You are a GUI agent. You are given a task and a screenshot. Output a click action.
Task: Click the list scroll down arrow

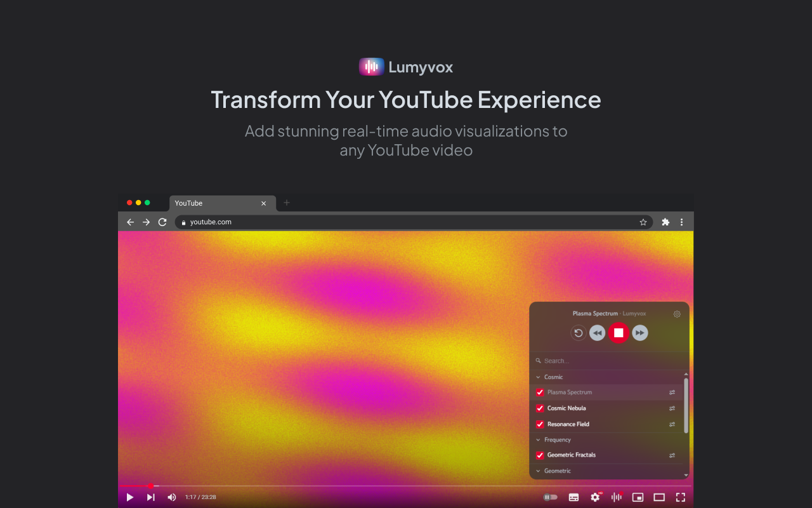[x=686, y=475]
